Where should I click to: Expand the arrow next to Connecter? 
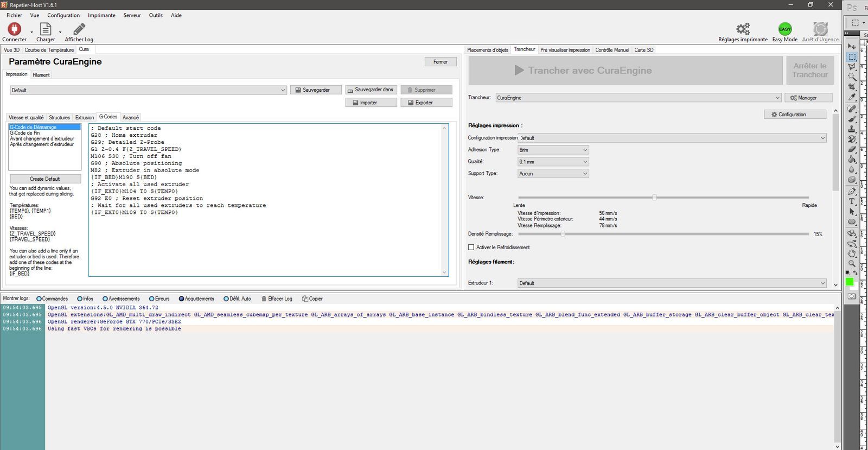point(31,32)
